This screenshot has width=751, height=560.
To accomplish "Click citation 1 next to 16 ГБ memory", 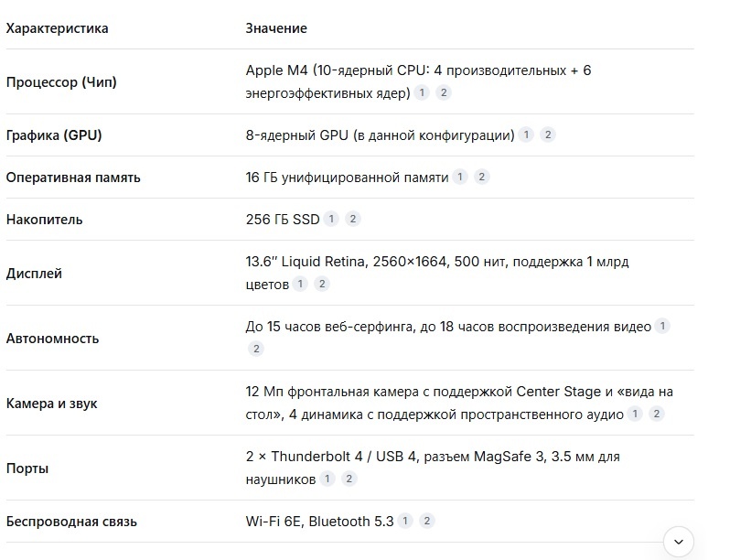I will [460, 177].
